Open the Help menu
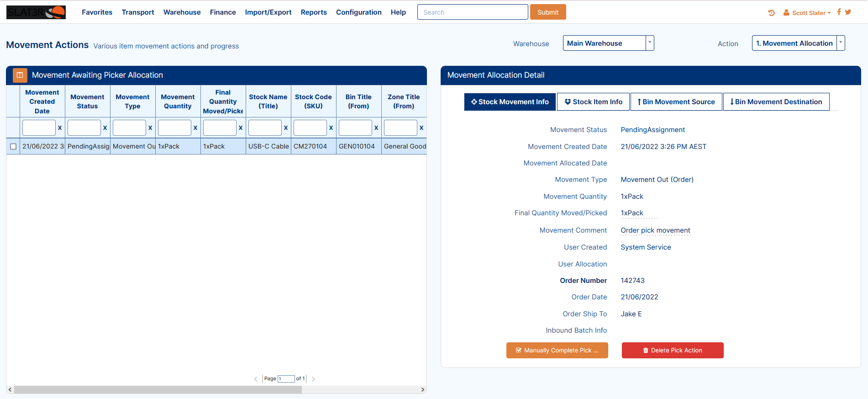This screenshot has width=868, height=399. click(398, 12)
